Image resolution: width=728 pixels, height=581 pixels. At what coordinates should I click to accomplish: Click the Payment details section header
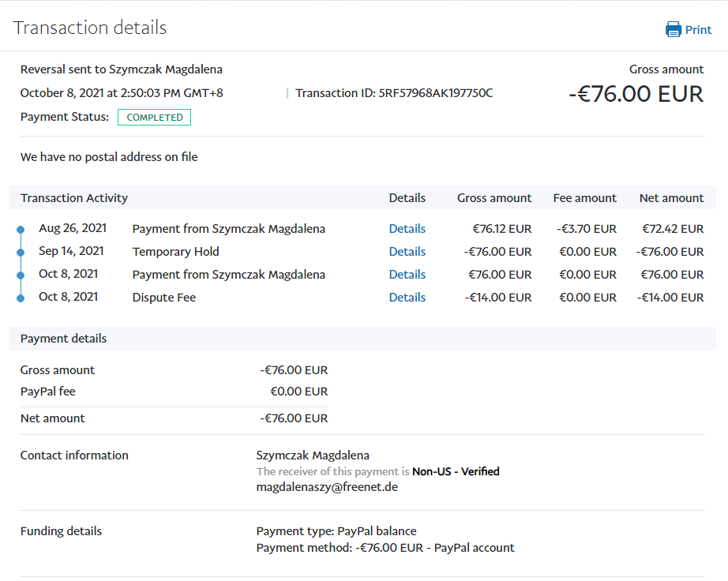point(63,339)
